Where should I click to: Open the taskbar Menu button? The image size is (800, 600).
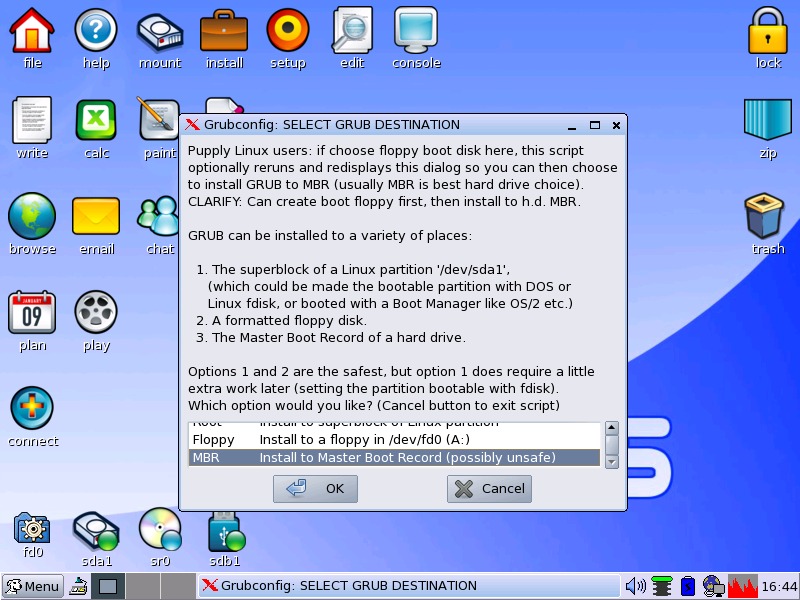[x=32, y=586]
